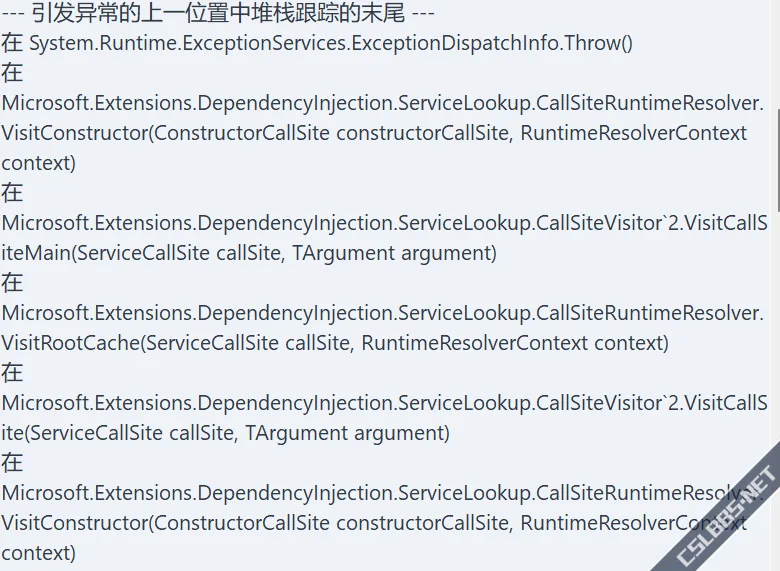Click the scrollbar track below the thumb
This screenshot has width=780, height=571.
[x=778, y=323]
